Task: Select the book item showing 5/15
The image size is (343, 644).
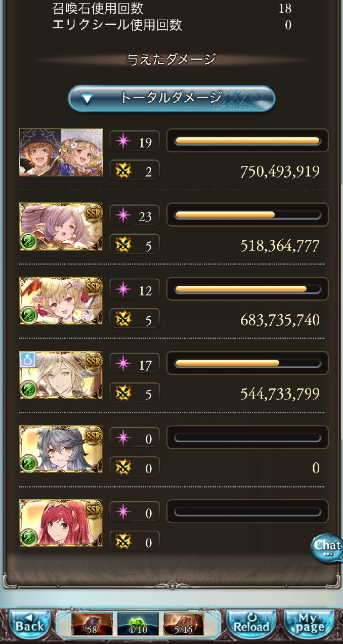Action: [x=184, y=624]
